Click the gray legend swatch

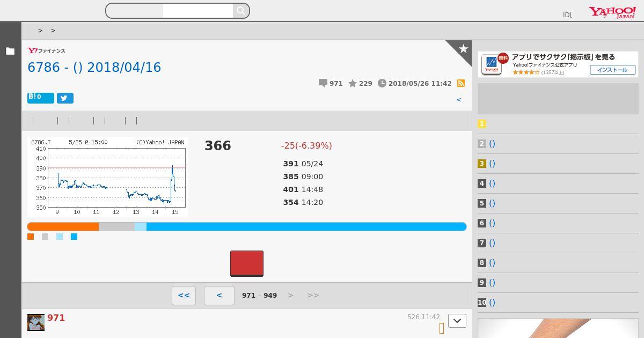tap(45, 237)
